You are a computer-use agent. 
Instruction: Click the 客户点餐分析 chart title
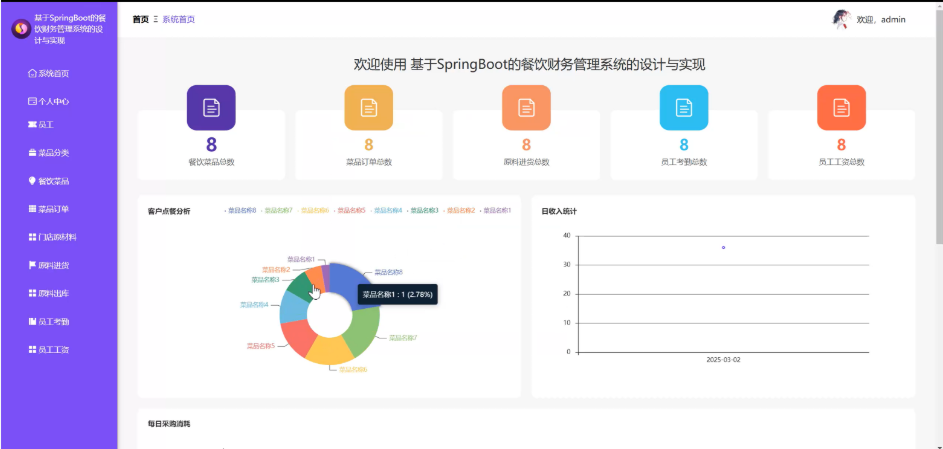(x=169, y=212)
